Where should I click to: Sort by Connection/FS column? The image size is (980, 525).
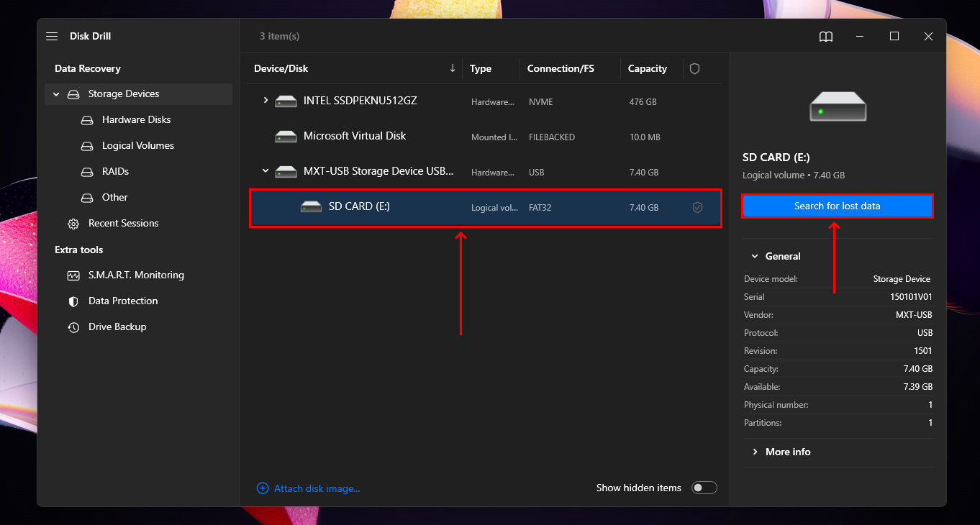point(561,68)
